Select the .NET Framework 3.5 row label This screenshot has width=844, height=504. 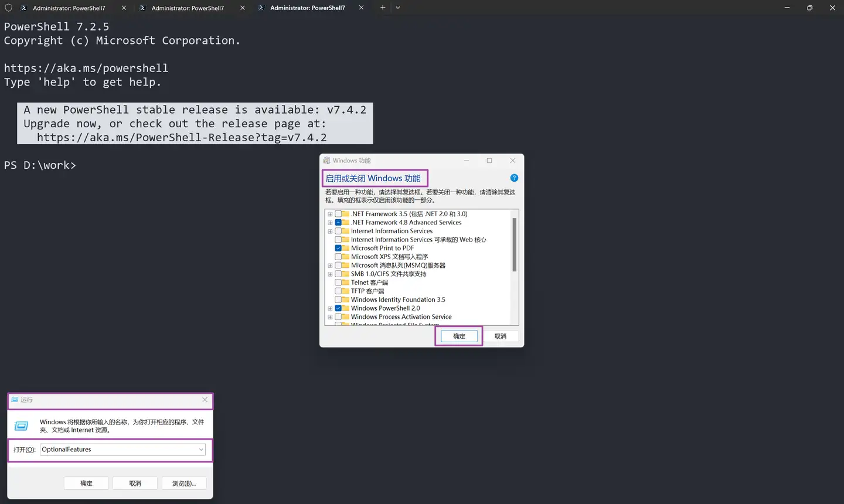(409, 214)
